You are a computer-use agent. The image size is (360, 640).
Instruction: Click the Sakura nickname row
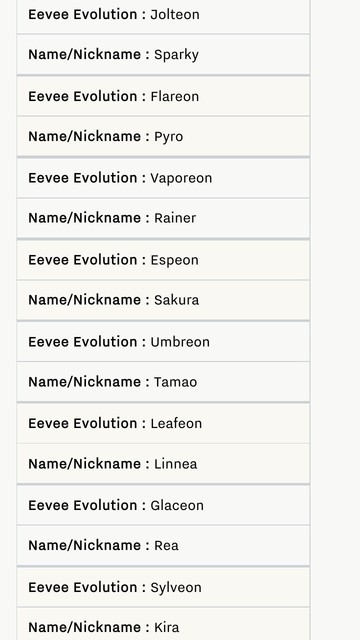tap(163, 300)
